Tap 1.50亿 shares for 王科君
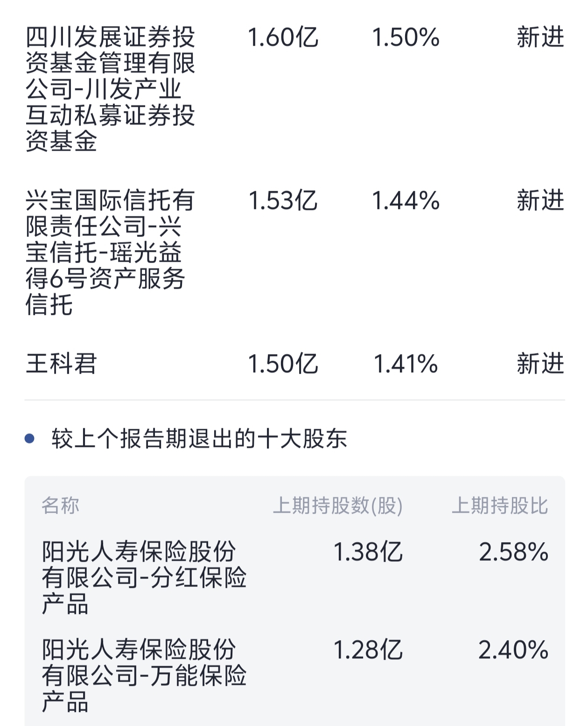Image resolution: width=588 pixels, height=726 pixels. click(x=283, y=364)
